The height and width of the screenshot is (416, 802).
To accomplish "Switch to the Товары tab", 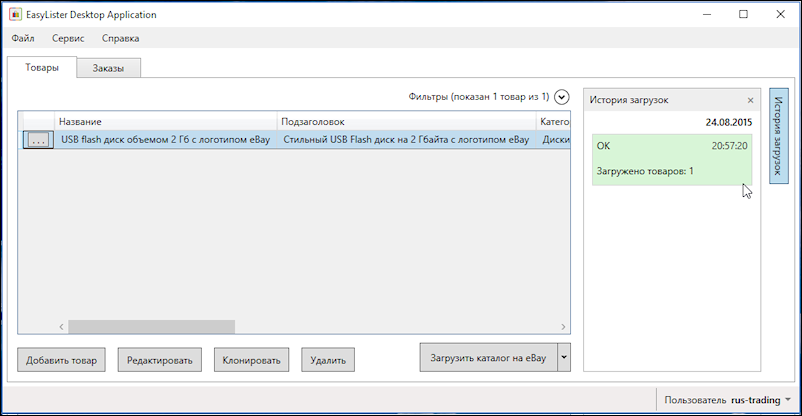I will pos(42,68).
